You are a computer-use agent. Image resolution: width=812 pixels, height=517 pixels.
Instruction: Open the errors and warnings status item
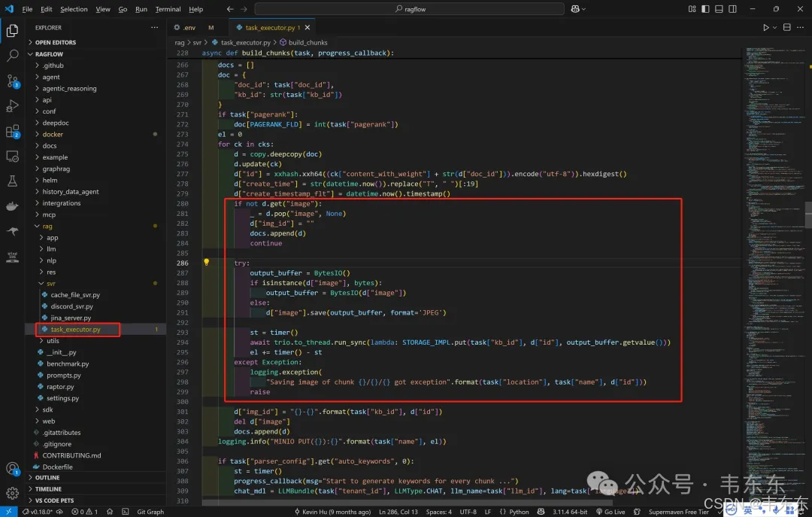pos(84,512)
